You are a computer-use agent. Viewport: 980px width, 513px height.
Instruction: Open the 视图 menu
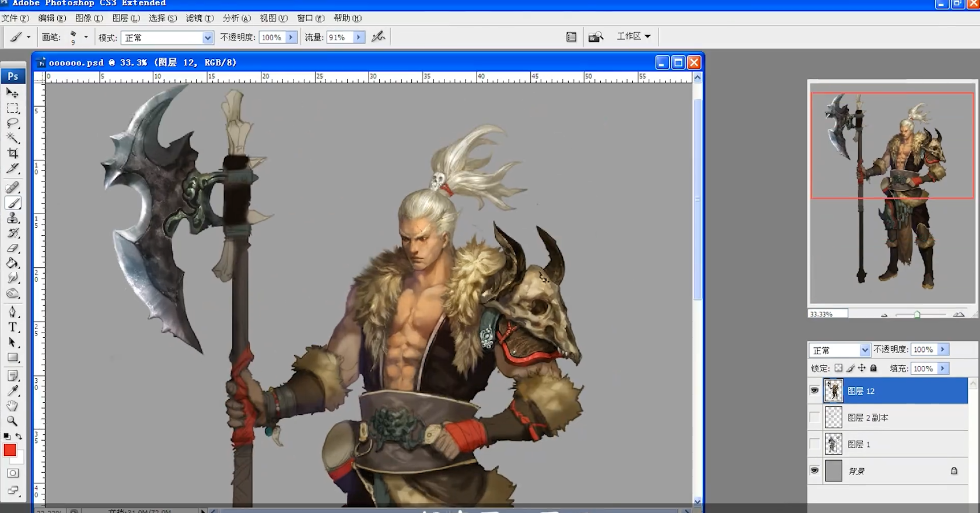(x=274, y=18)
